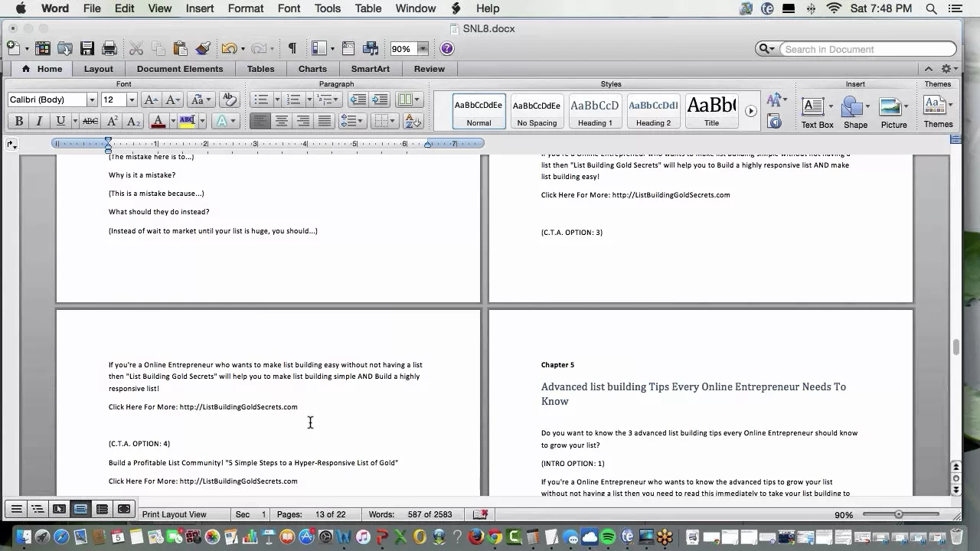Toggle underline formatting
Viewport: 980px width, 551px height.
click(60, 121)
